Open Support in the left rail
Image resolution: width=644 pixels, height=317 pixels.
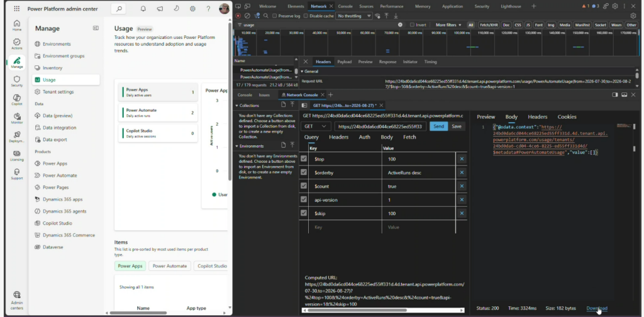click(x=17, y=174)
